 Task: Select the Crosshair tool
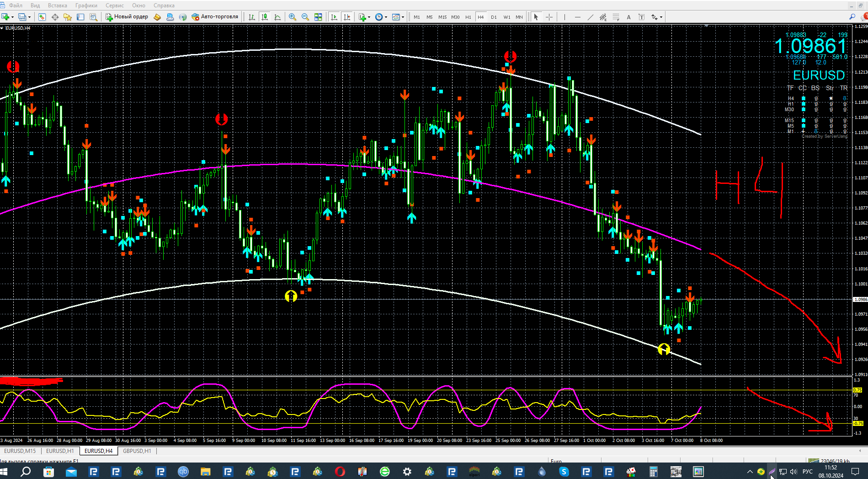(549, 17)
